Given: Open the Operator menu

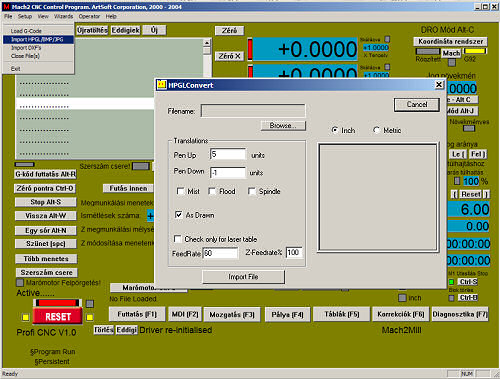Looking at the screenshot, I should [x=89, y=16].
